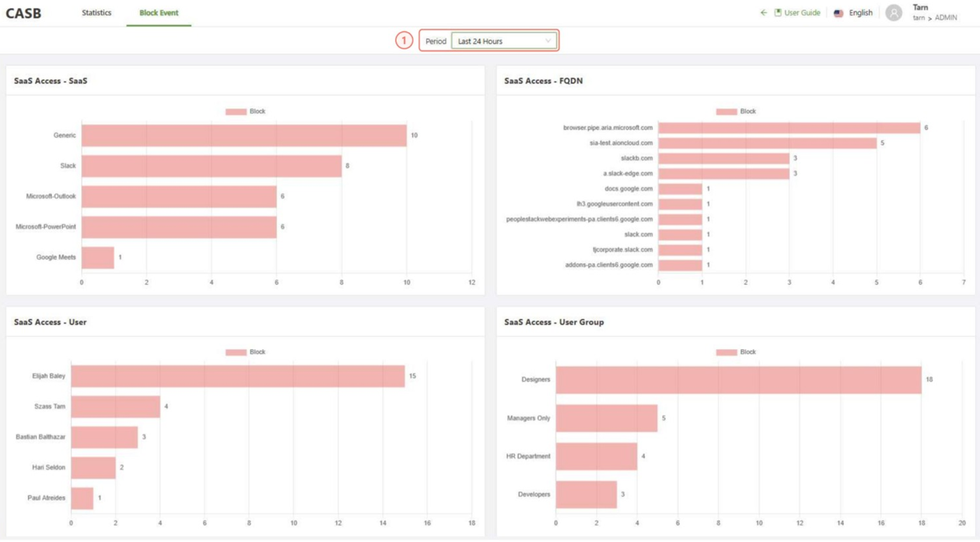Click the browser.pipe.aria.microsoft.com bar
This screenshot has width=980, height=542.
(789, 128)
